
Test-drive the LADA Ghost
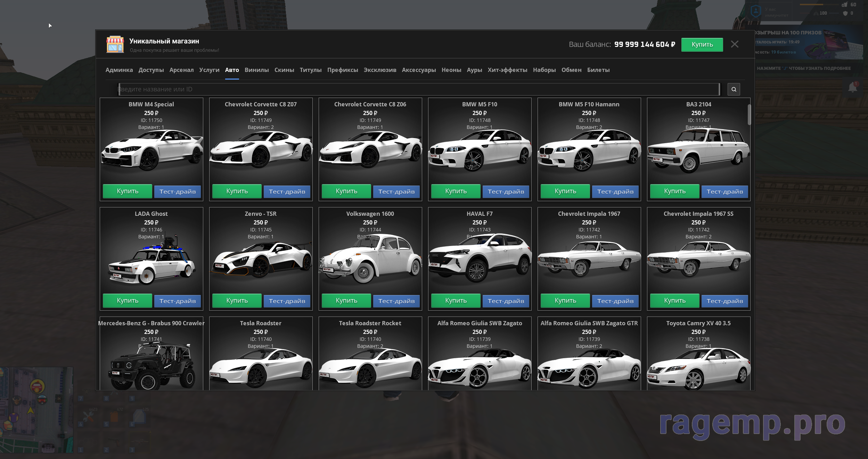pos(178,301)
